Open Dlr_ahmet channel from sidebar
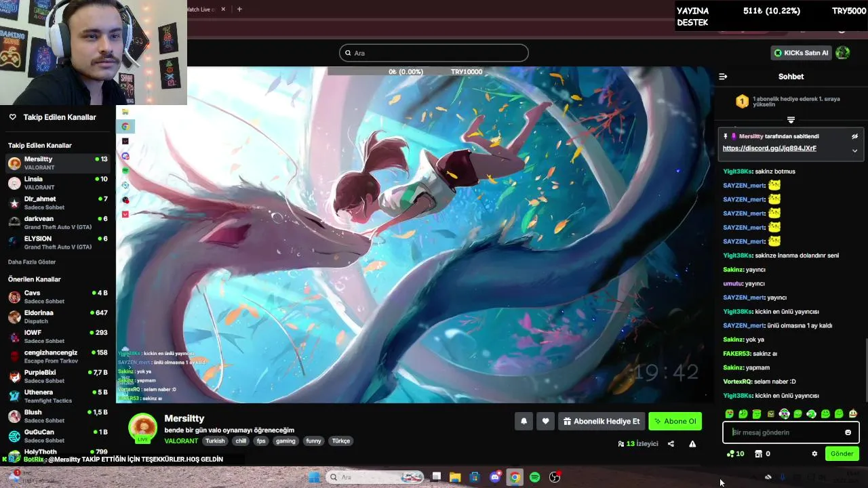 [x=58, y=203]
